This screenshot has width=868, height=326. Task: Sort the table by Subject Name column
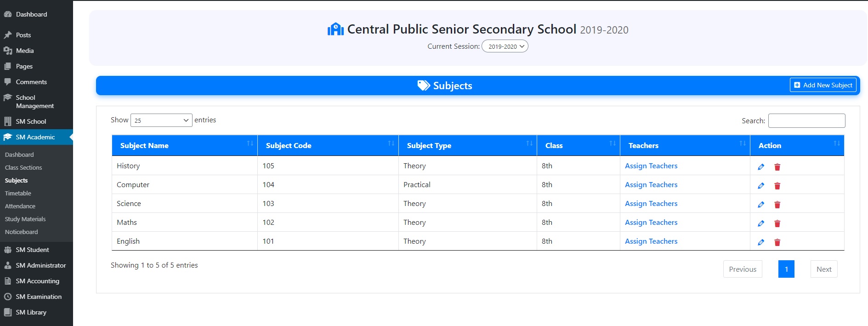pos(184,145)
